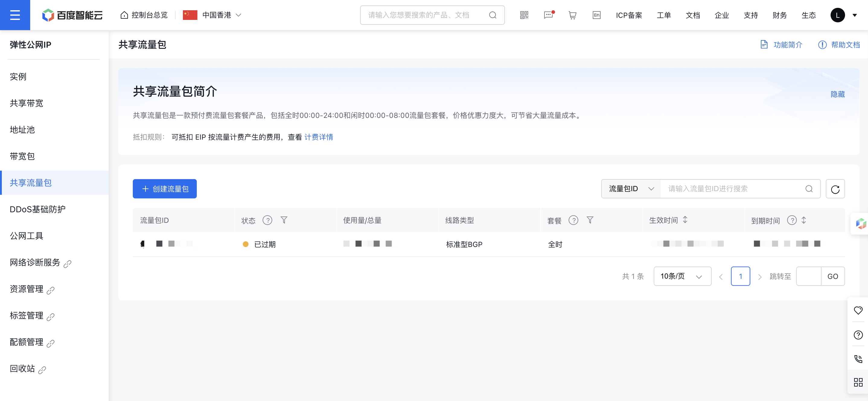868x401 pixels.
Task: Sort by 到期时间 column
Action: [804, 220]
